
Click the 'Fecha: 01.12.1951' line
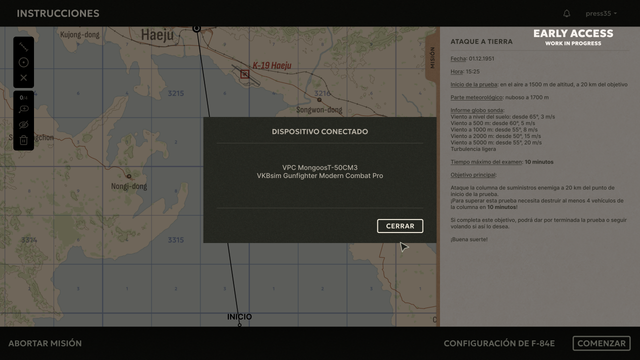point(472,58)
